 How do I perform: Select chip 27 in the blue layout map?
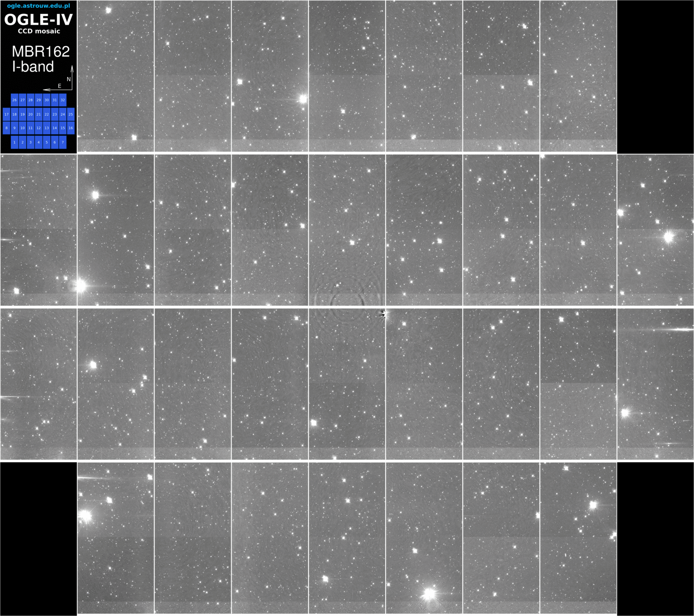click(23, 100)
